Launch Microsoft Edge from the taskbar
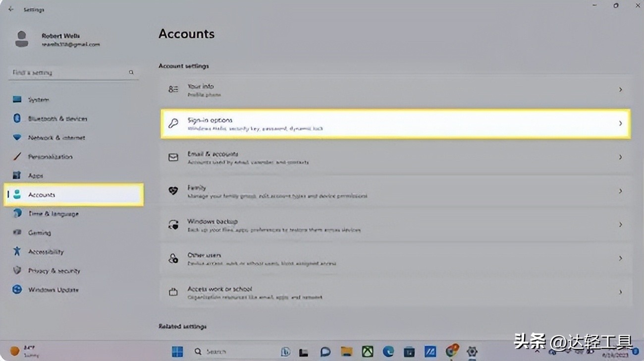 click(x=389, y=352)
